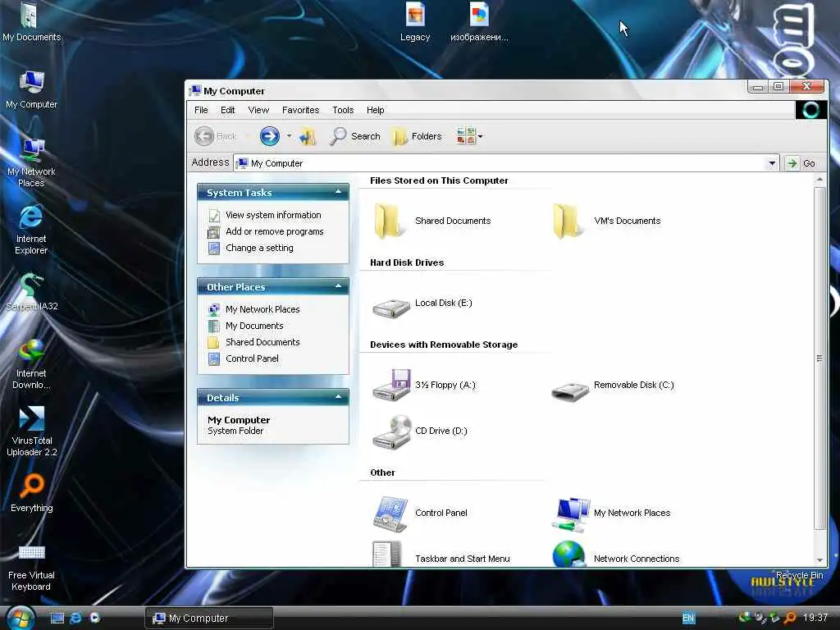This screenshot has height=630, width=840.
Task: Click the window scrollbar down arrow
Action: point(819,560)
